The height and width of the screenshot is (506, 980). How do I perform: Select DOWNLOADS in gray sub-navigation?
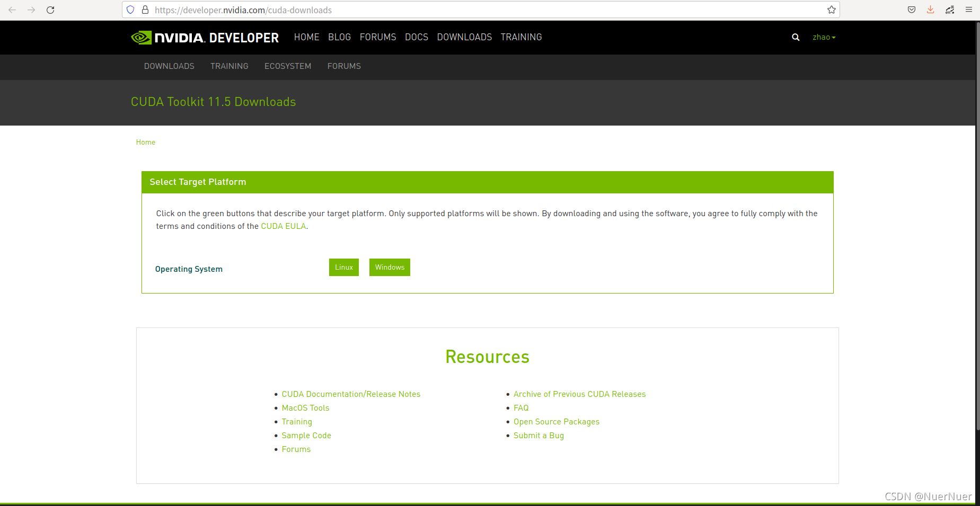(x=169, y=66)
